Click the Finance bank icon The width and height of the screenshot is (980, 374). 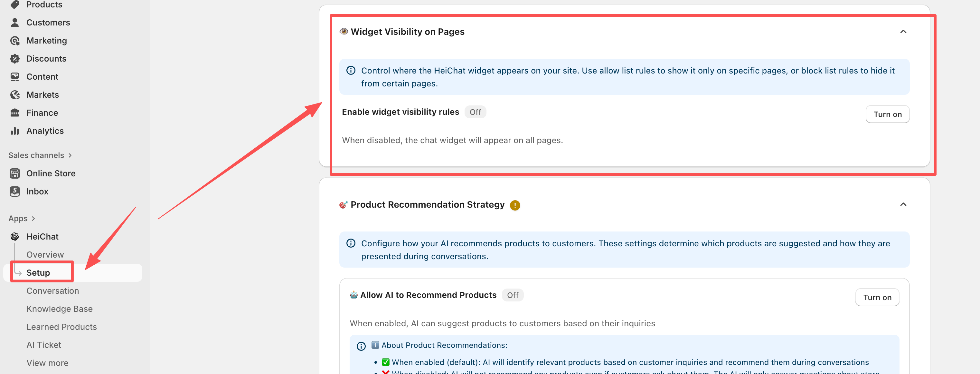coord(15,113)
